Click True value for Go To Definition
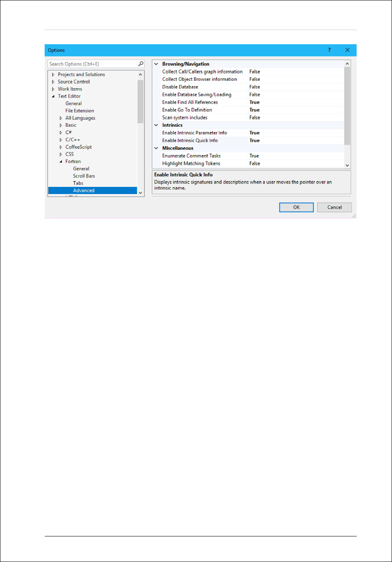392x562 pixels. click(255, 110)
